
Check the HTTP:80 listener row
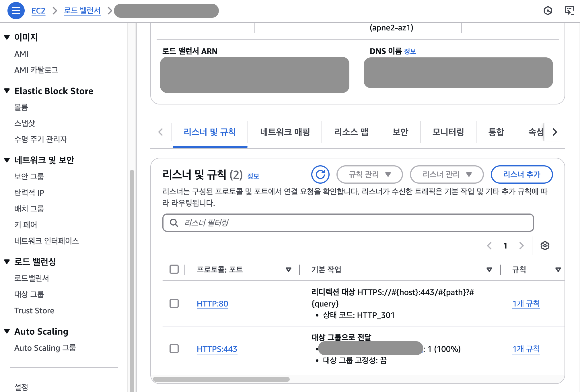[x=174, y=303]
